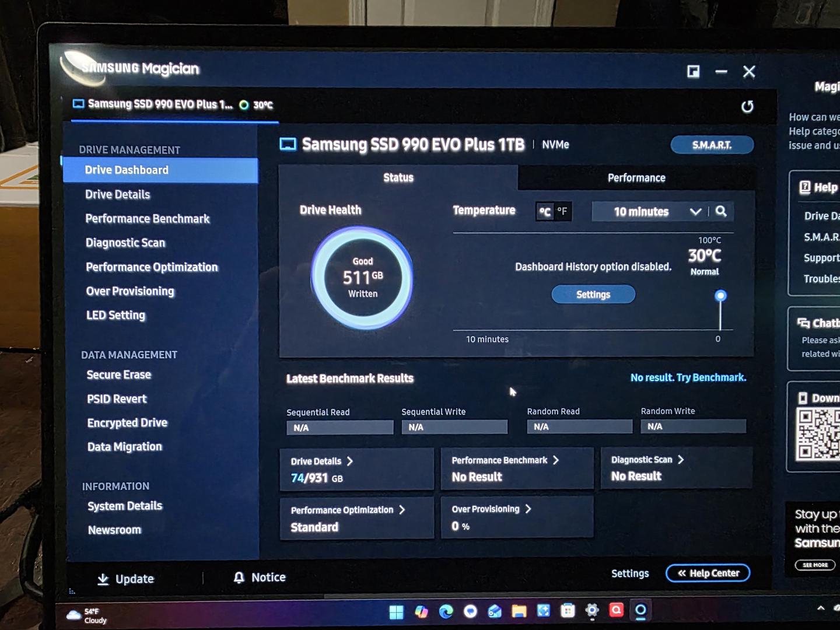Expand Over Provisioning card arrow

[x=528, y=509]
